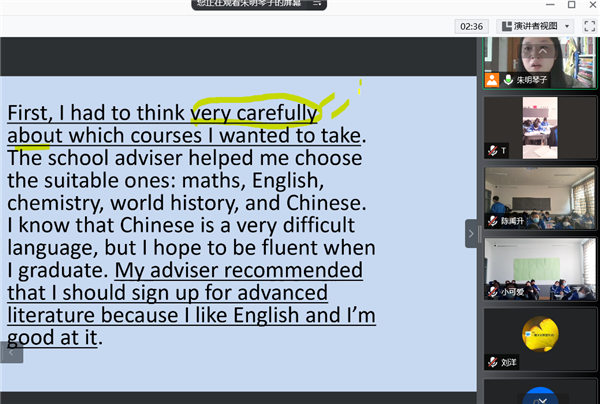Click muted microphone icon of 陈腾升
Viewport: 600px width, 404px height.
[493, 221]
